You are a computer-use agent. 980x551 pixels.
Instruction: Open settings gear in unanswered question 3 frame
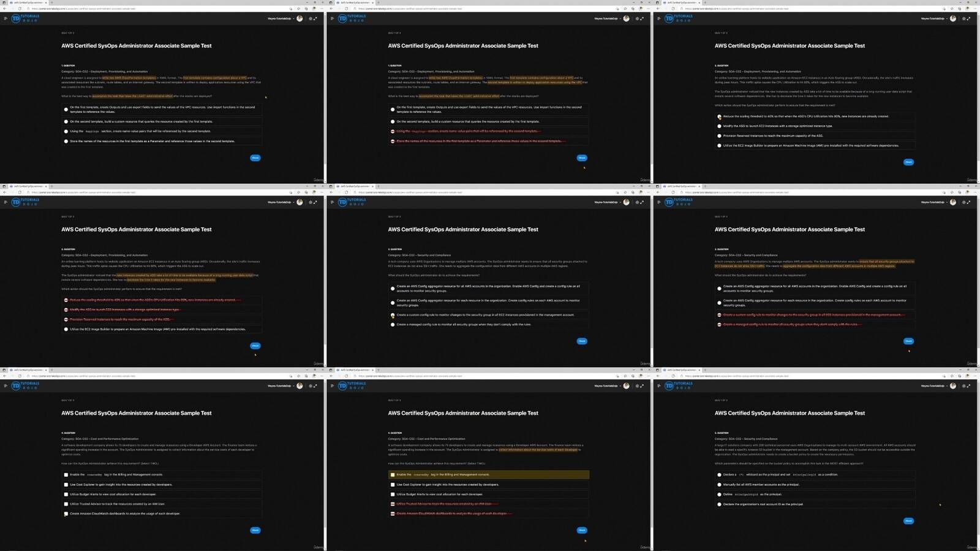pos(637,202)
